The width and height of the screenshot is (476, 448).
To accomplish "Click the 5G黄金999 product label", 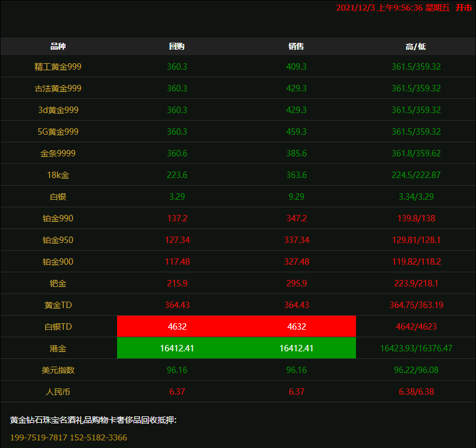I will tap(58, 132).
